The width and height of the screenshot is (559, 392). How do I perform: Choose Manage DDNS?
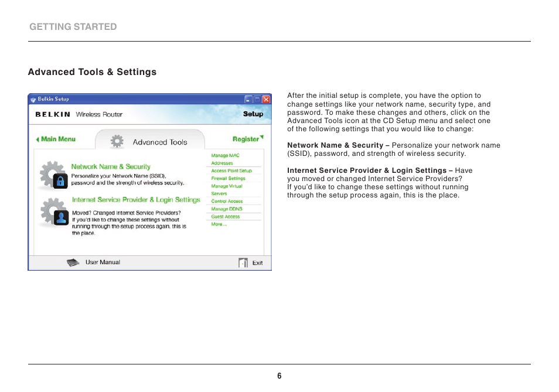[226, 209]
